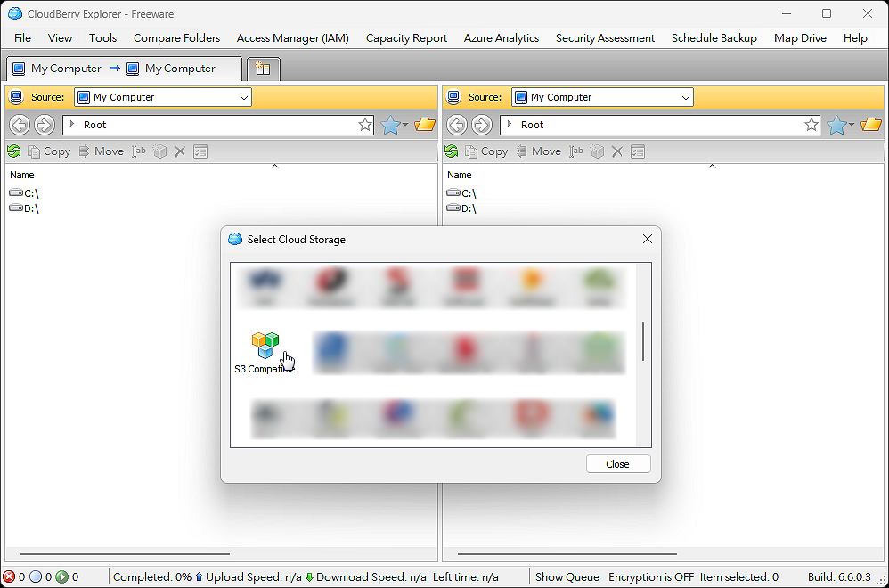Click red failed-tasks icon in status bar
Screen dimensions: 889x588
9,576
